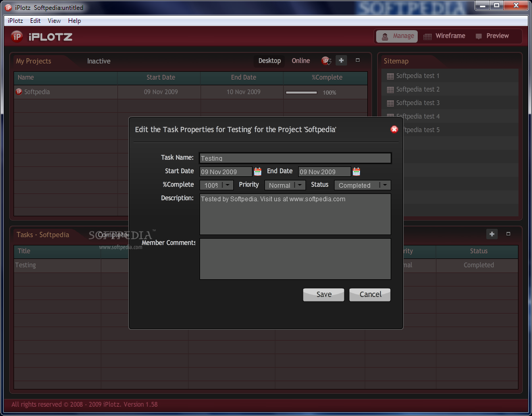Click the Member Comments text area
The height and width of the screenshot is (416, 532).
pos(295,259)
